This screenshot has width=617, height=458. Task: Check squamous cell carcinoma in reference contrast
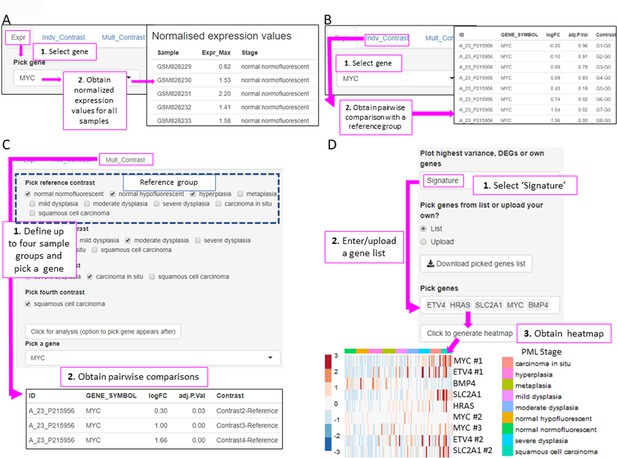(32, 213)
